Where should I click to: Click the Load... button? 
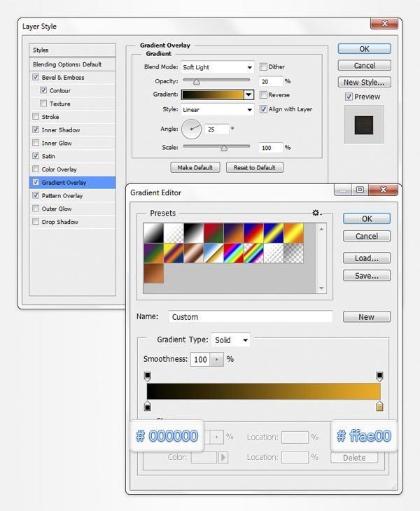point(367,258)
